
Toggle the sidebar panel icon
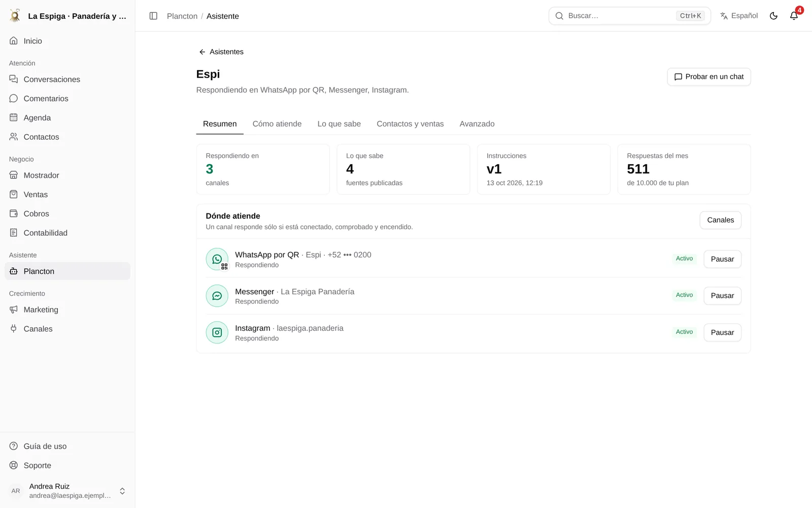153,16
